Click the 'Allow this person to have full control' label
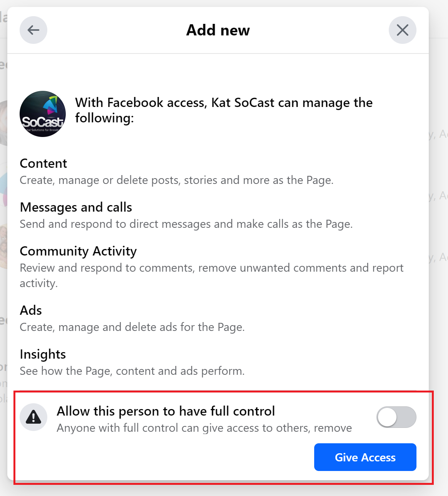 [166, 411]
